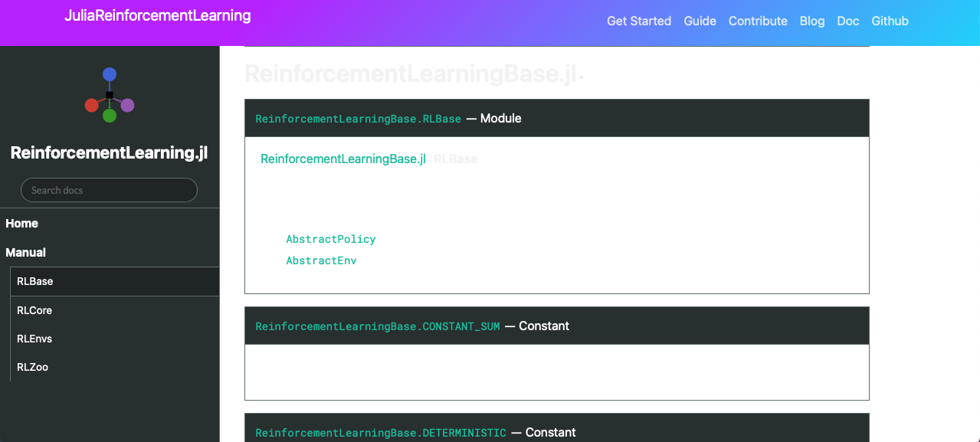Open the Get Started page
Image resolution: width=980 pixels, height=442 pixels.
(639, 21)
